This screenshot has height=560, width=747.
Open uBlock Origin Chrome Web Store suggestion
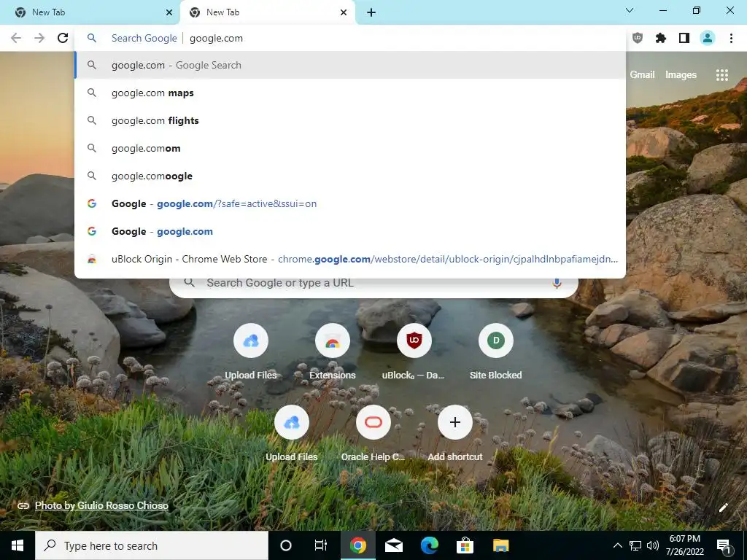click(350, 259)
